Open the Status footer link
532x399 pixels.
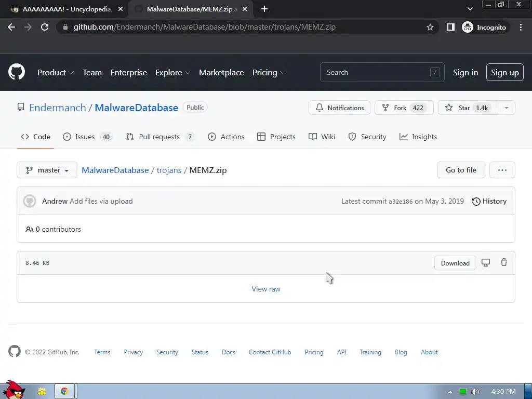200,352
